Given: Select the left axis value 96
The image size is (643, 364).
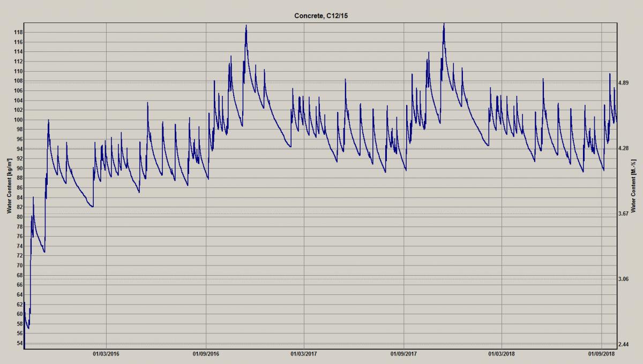Looking at the screenshot, I should [x=19, y=139].
